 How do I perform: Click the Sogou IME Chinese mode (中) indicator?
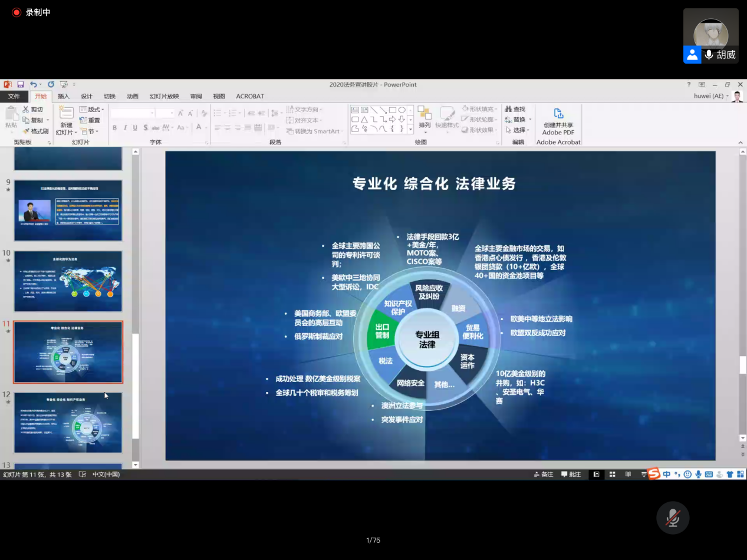[666, 474]
